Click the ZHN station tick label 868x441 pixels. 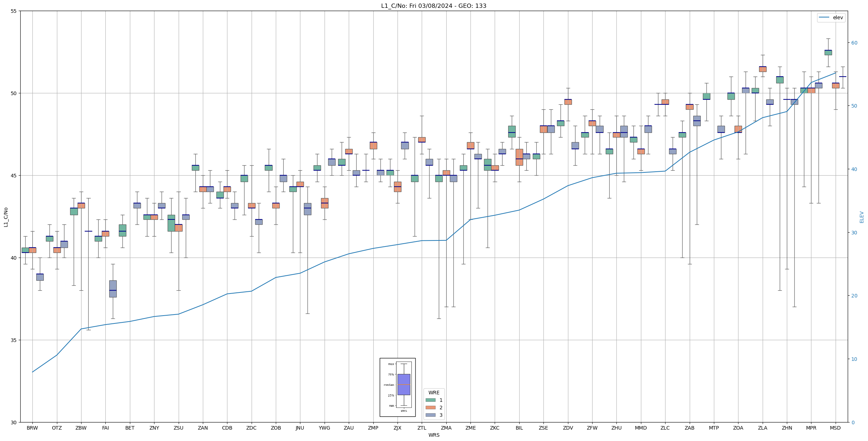(787, 428)
